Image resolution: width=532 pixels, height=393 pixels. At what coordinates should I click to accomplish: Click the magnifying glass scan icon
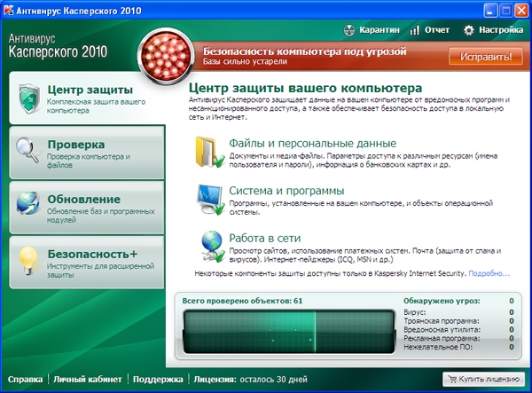point(27,150)
